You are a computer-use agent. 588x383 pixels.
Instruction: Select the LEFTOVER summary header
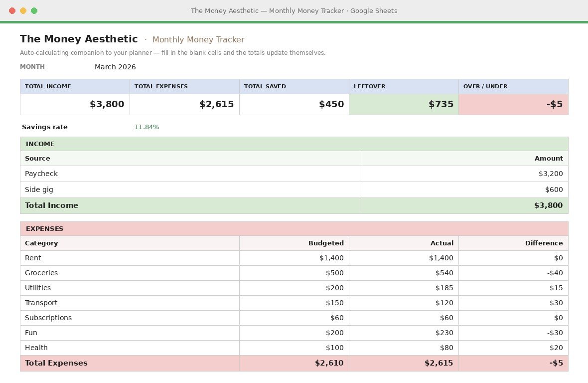click(404, 86)
